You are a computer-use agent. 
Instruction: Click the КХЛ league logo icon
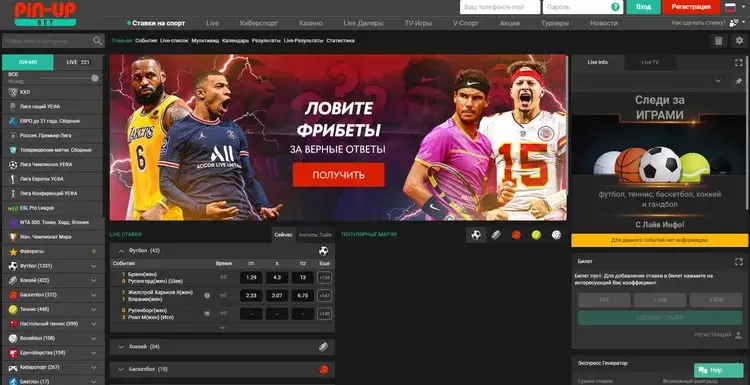(x=13, y=92)
